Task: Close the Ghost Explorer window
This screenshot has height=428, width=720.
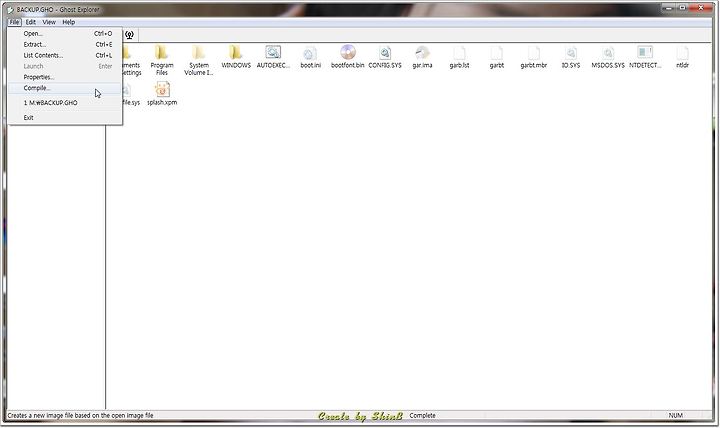Action: coord(701,8)
